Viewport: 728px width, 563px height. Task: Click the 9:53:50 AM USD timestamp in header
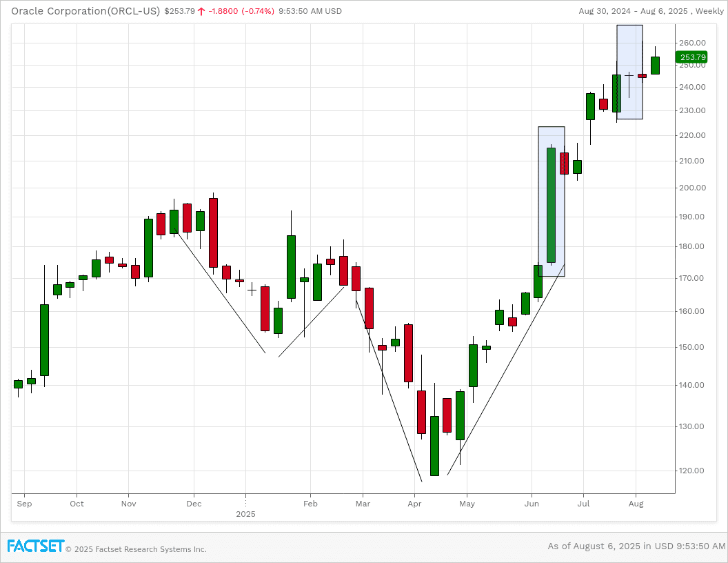310,11
